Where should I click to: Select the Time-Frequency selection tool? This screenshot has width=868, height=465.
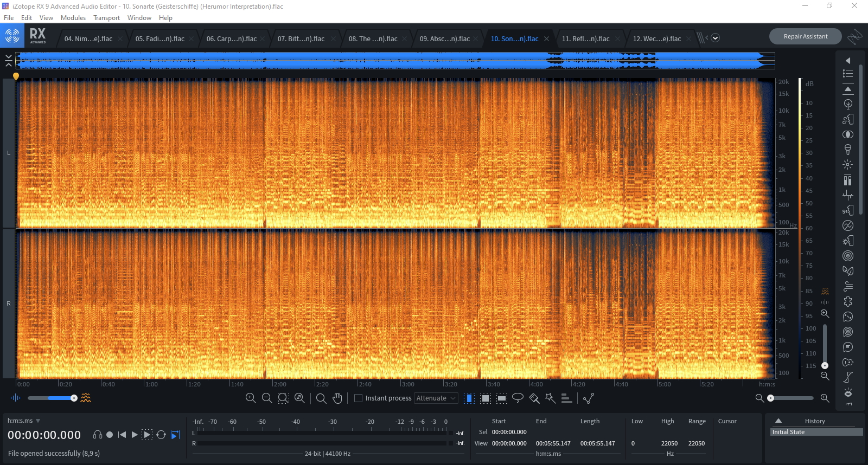tap(486, 398)
